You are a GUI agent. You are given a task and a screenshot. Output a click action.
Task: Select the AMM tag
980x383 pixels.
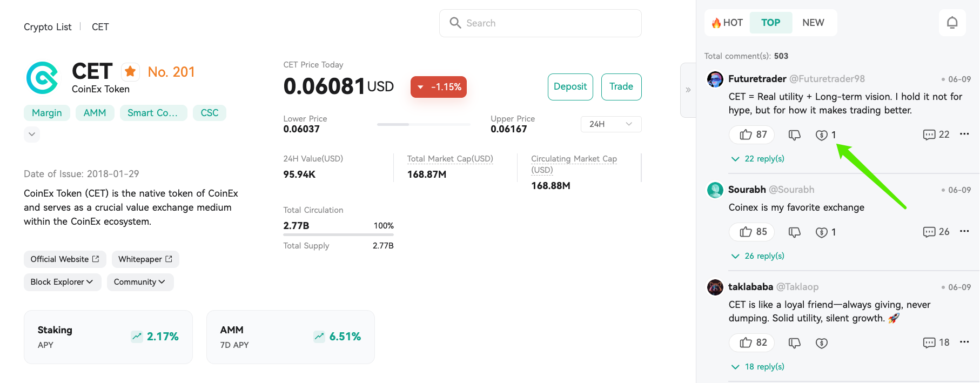pyautogui.click(x=95, y=113)
